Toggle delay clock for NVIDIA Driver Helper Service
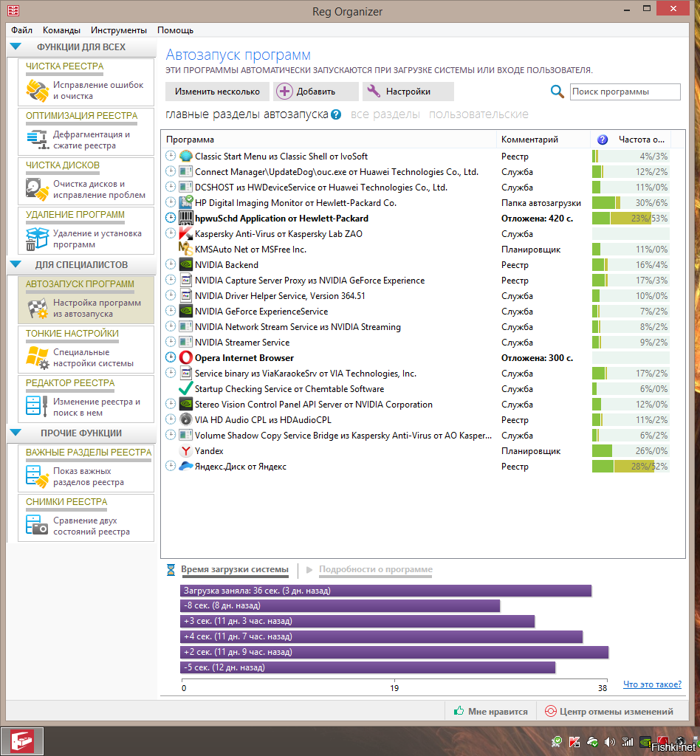Screen dimensions: 700x756 pyautogui.click(x=170, y=295)
